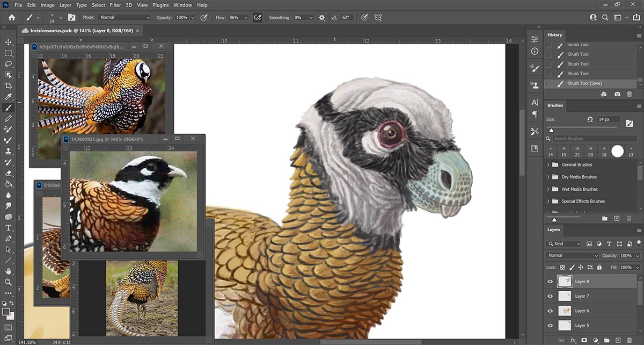Open the brush settings panel toggle icon
This screenshot has width=644, height=345.
72,17
